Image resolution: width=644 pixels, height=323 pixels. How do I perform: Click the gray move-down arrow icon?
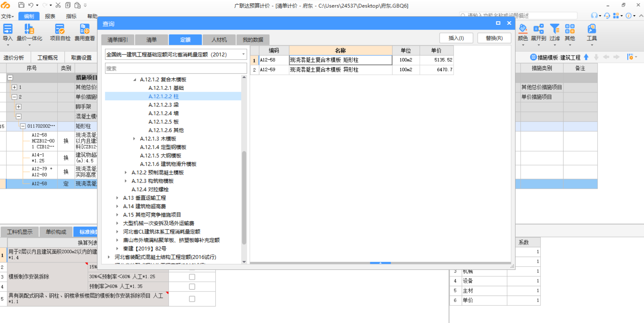tap(596, 57)
